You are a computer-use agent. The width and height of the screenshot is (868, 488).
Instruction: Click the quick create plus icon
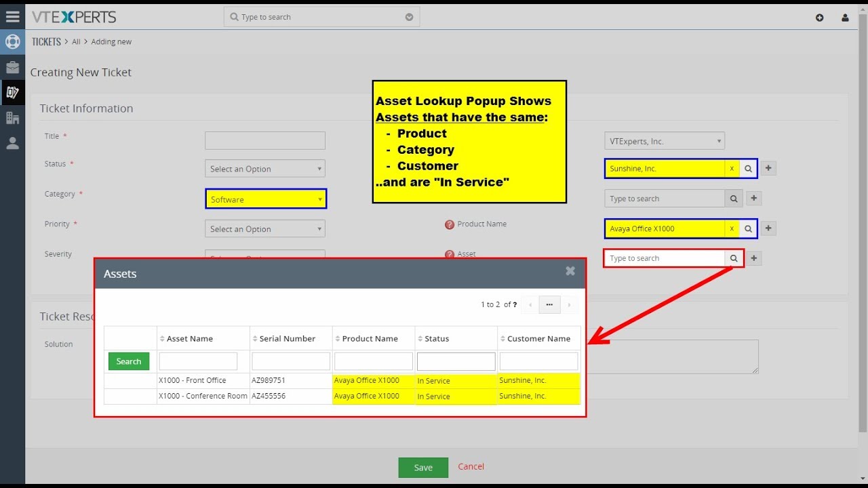tap(820, 18)
